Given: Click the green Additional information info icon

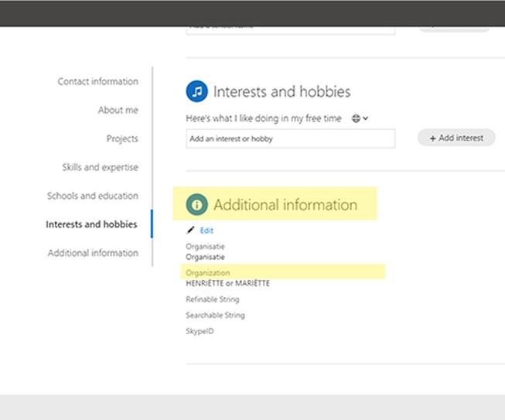Looking at the screenshot, I should [x=197, y=205].
